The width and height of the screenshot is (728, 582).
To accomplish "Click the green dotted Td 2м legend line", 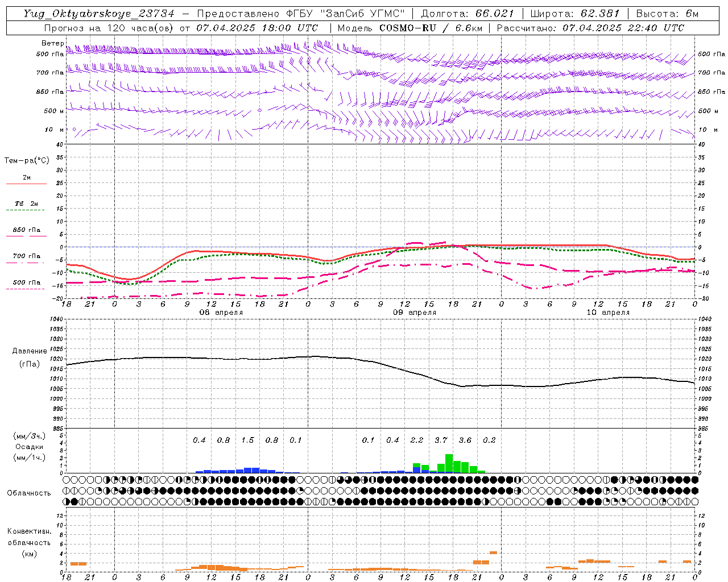I will pos(25,210).
